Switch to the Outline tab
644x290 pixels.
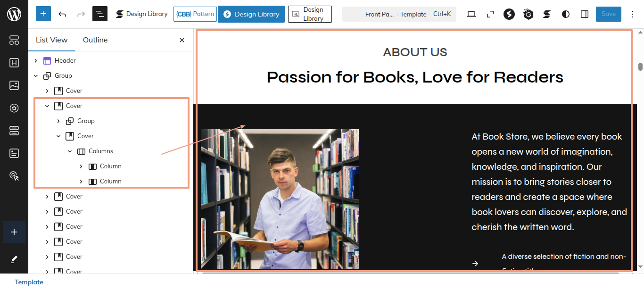(95, 40)
